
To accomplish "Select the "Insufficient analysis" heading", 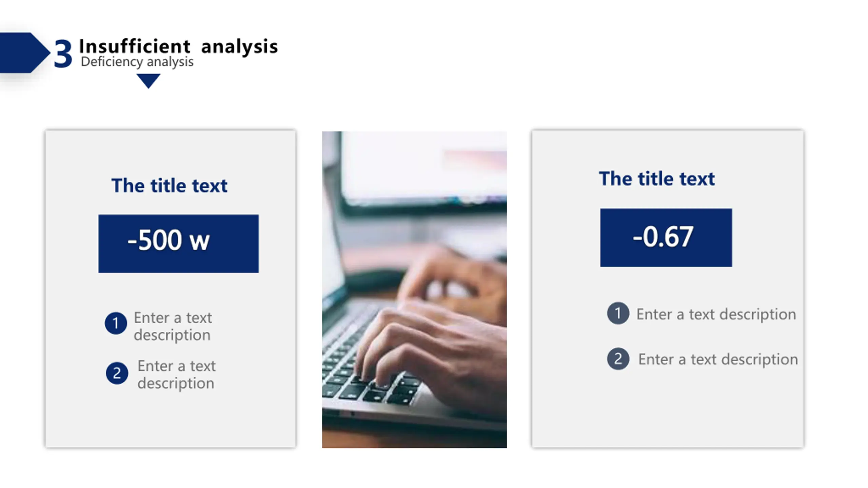I will tap(178, 46).
